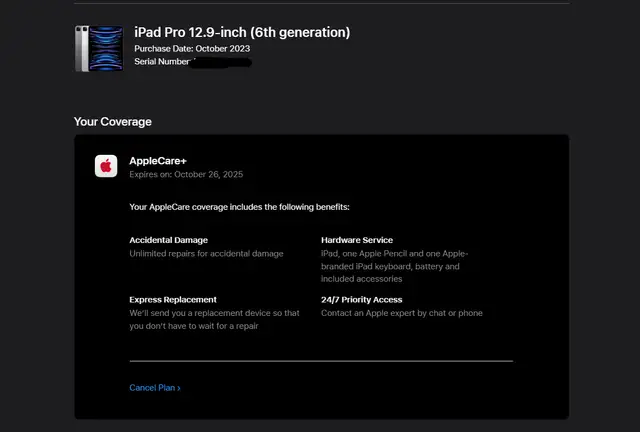Viewport: 640px width, 432px height.
Task: Open the iPad Pro product image
Action: [x=99, y=49]
